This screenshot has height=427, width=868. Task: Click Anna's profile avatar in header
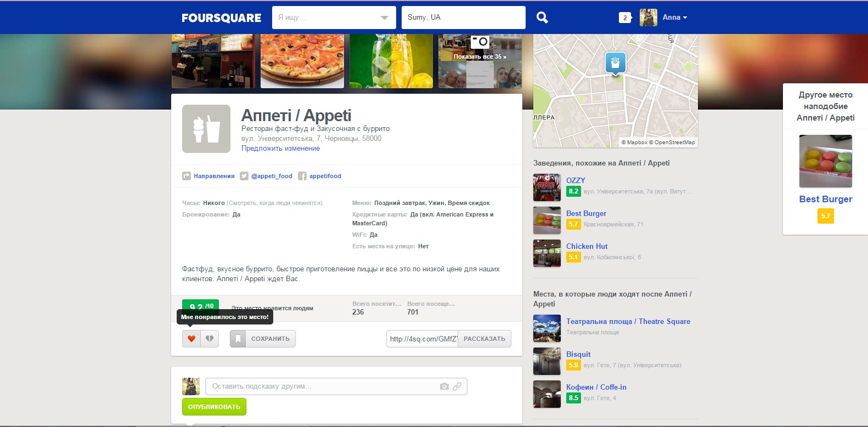click(649, 18)
